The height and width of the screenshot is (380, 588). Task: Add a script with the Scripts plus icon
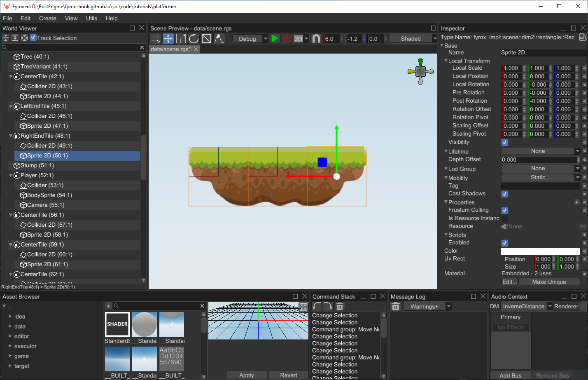click(584, 235)
